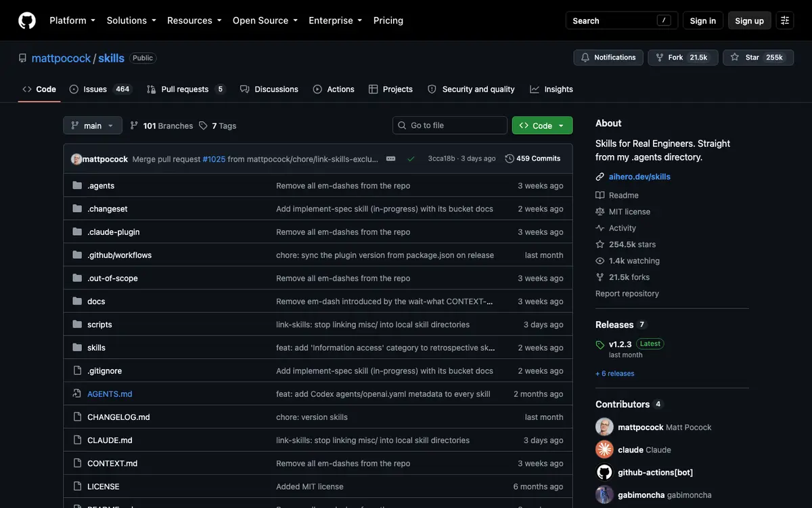Go to the GitHub homepage logo
The image size is (812, 508).
27,20
